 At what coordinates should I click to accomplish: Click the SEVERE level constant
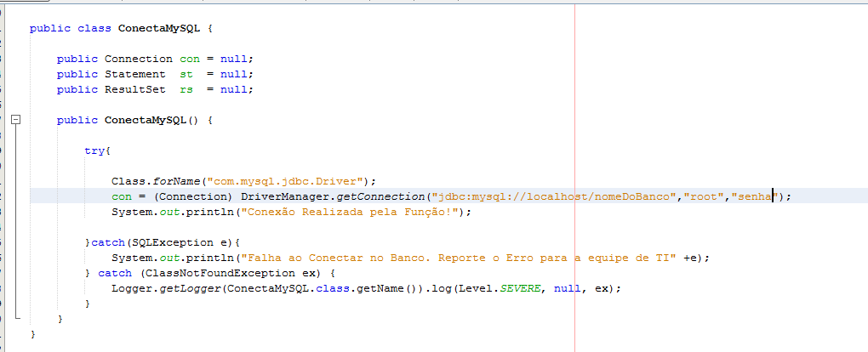pos(520,289)
